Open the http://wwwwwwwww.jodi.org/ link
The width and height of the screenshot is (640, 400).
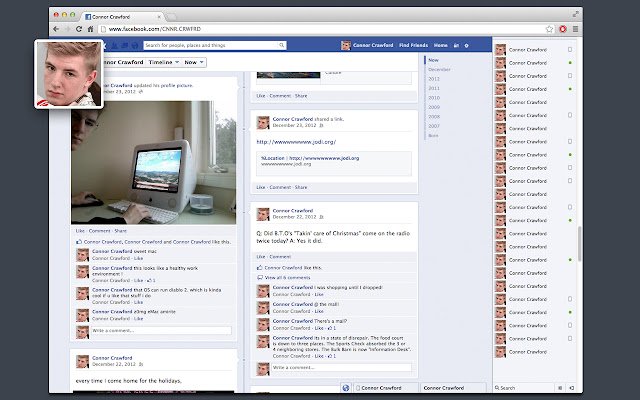click(x=296, y=142)
